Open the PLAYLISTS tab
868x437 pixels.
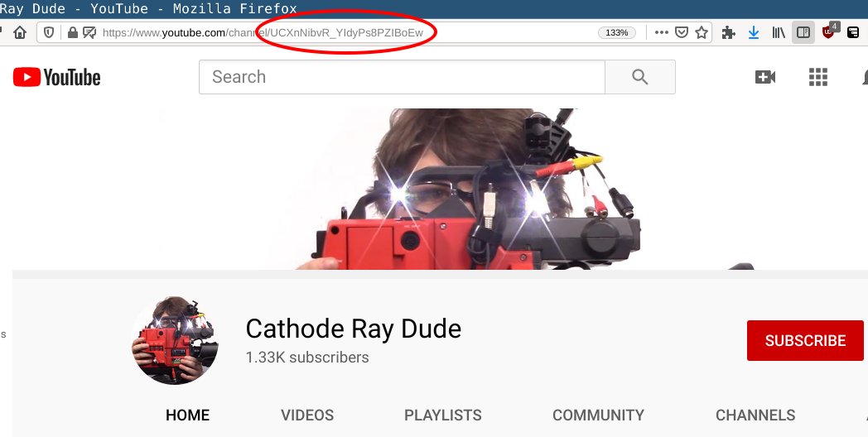(443, 415)
